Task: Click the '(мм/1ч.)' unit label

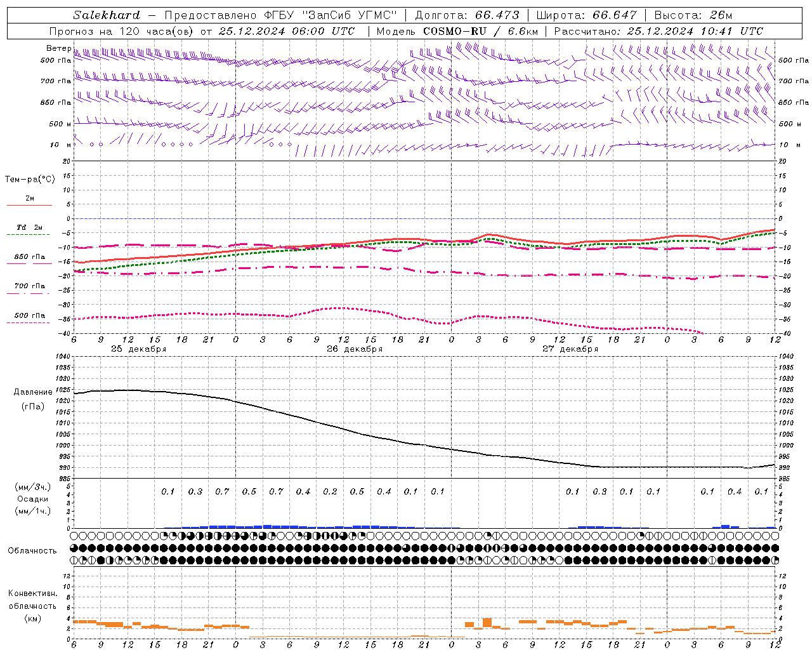Action: tap(32, 511)
